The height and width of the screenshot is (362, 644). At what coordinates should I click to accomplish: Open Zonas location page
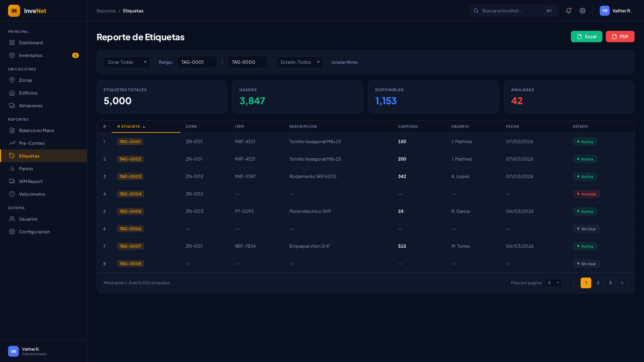[25, 80]
